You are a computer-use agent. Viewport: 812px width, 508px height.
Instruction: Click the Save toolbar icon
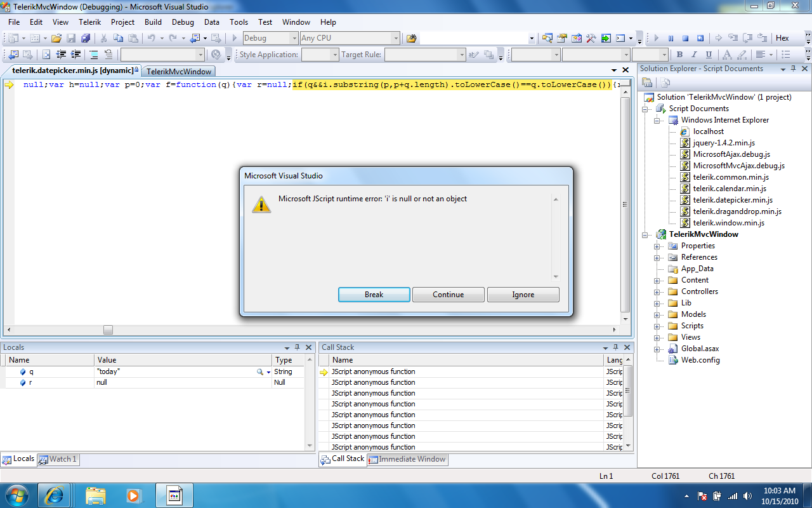pos(71,38)
